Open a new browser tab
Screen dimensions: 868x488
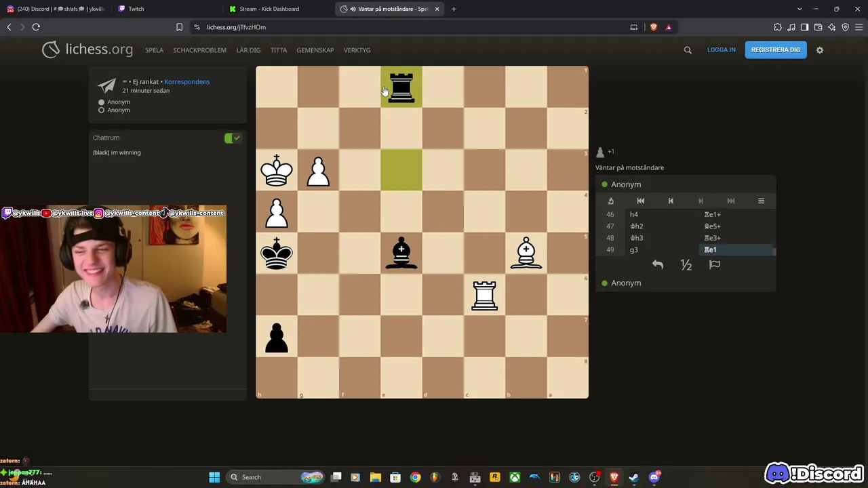[x=454, y=9]
